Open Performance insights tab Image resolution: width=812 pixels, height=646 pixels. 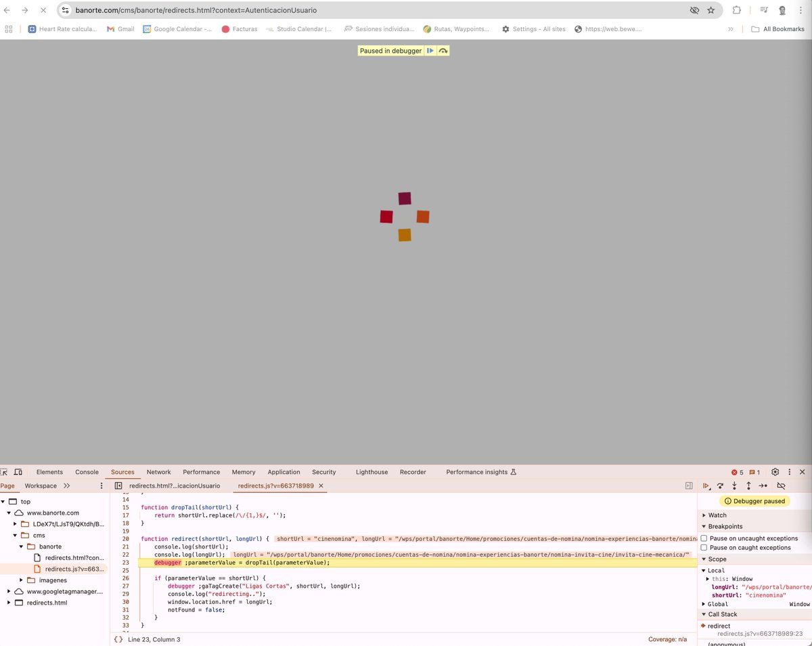pyautogui.click(x=481, y=472)
